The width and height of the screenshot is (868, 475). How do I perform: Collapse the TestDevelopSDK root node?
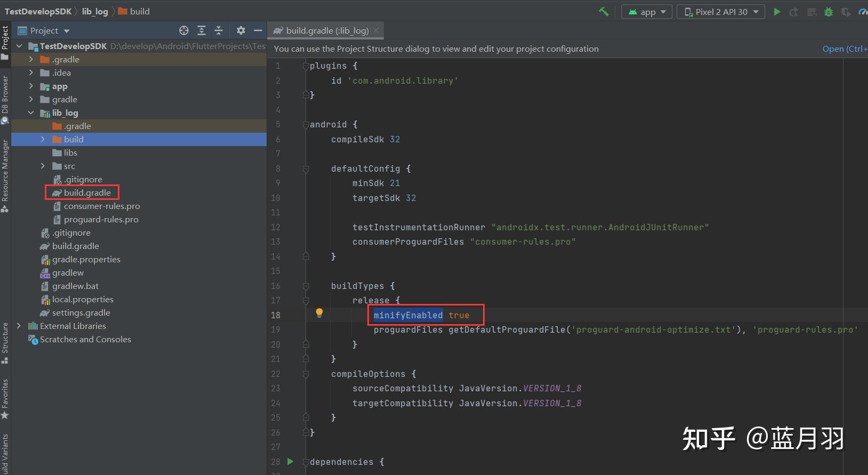(x=19, y=46)
